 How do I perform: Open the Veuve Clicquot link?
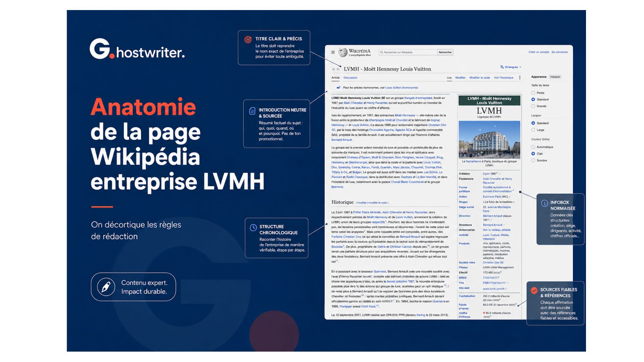425,158
